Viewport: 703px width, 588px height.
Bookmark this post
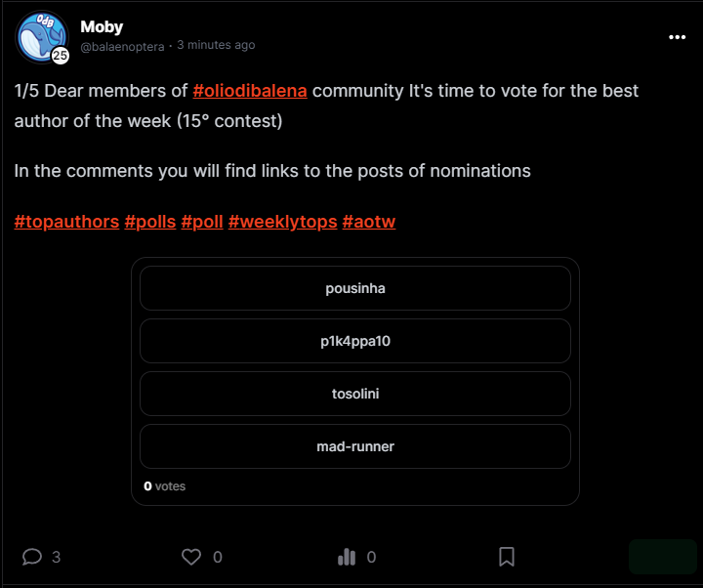(507, 557)
